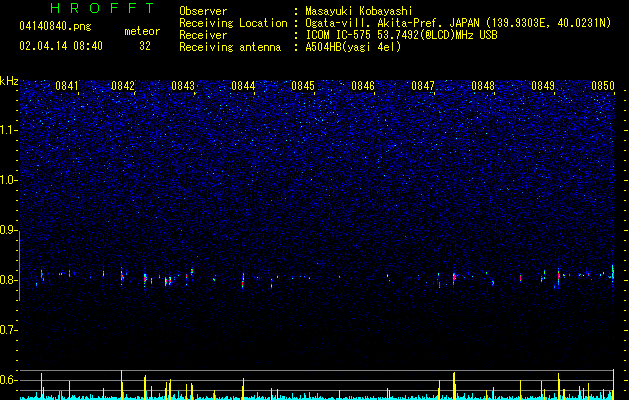Click the A504HB(yagi 4el) antenna text

[353, 47]
